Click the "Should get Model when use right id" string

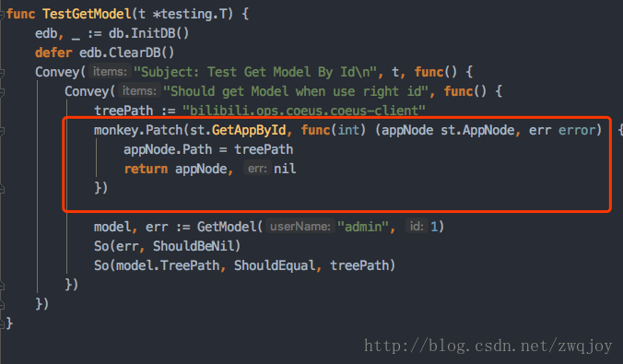[x=296, y=91]
